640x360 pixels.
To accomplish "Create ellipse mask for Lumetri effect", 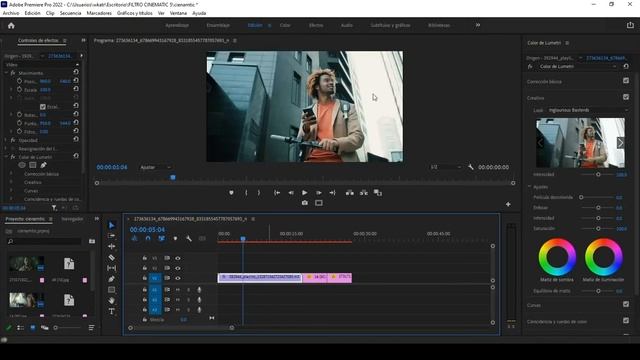I will coord(22,165).
